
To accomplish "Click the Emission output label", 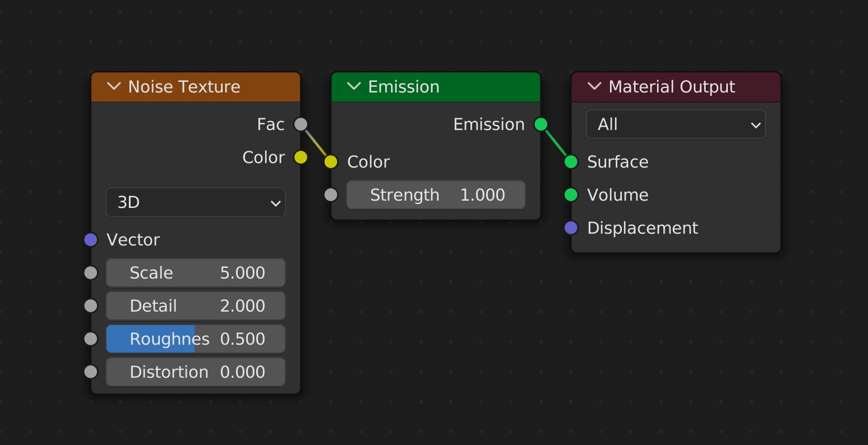I will click(x=489, y=124).
